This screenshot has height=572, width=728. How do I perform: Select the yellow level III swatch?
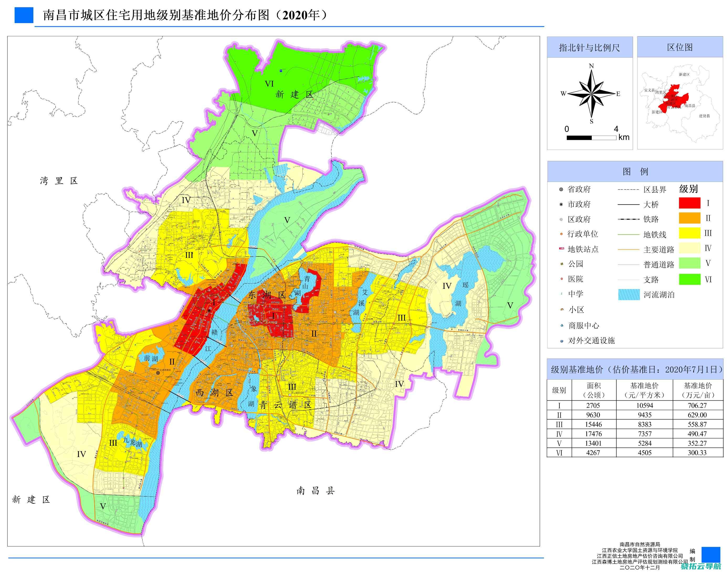[x=689, y=233]
